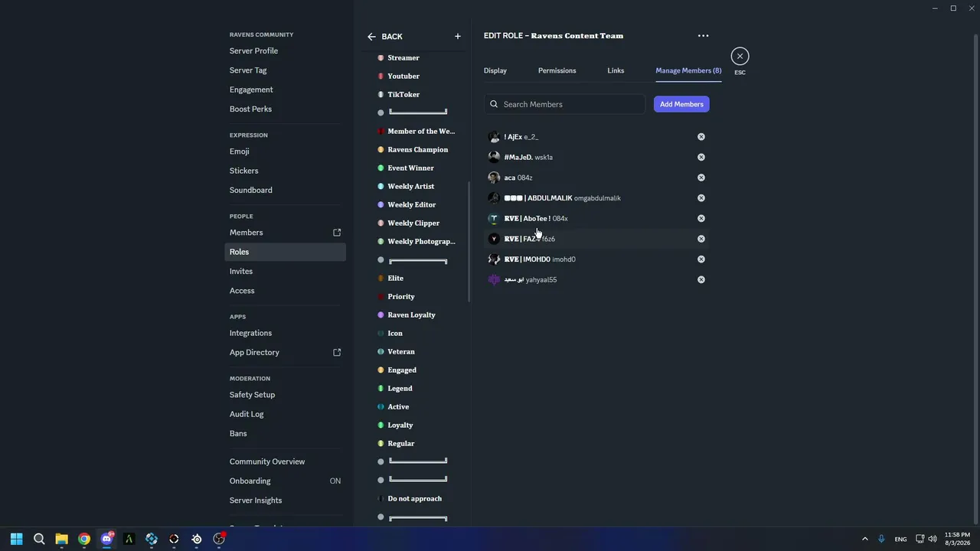Launch File Explorer from the taskbar
Viewport: 980px width, 551px height.
(x=61, y=539)
